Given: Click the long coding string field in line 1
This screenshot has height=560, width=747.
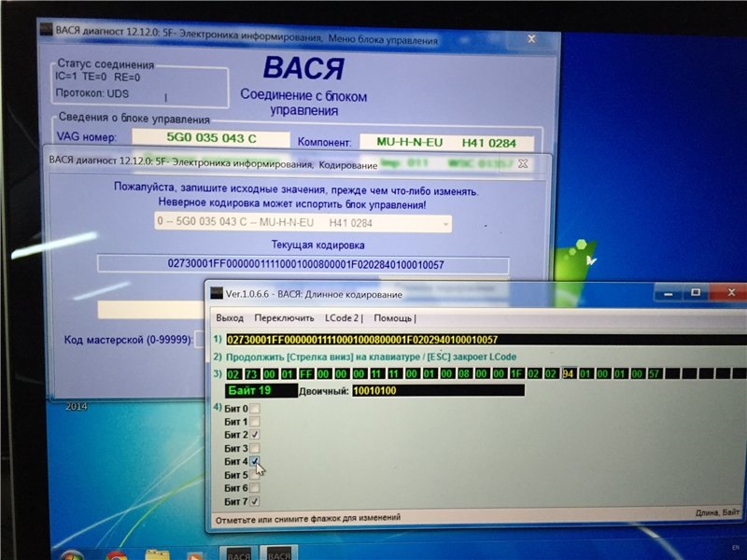Looking at the screenshot, I should [x=486, y=340].
